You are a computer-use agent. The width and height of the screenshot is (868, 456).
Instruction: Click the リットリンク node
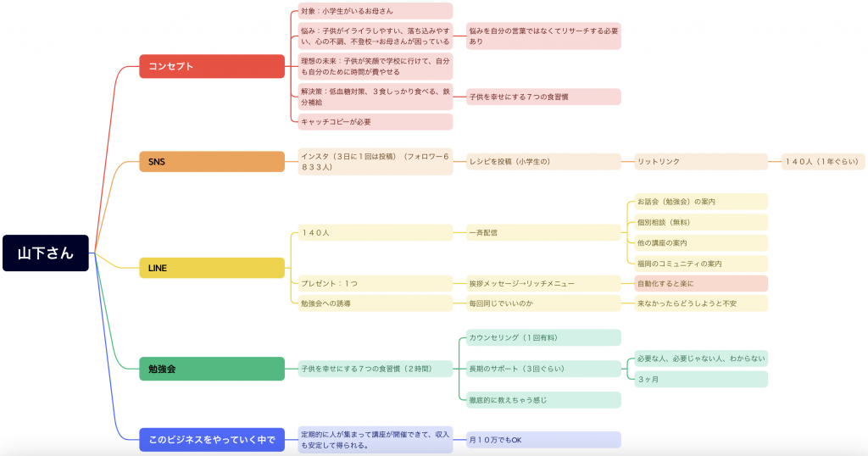click(x=701, y=162)
